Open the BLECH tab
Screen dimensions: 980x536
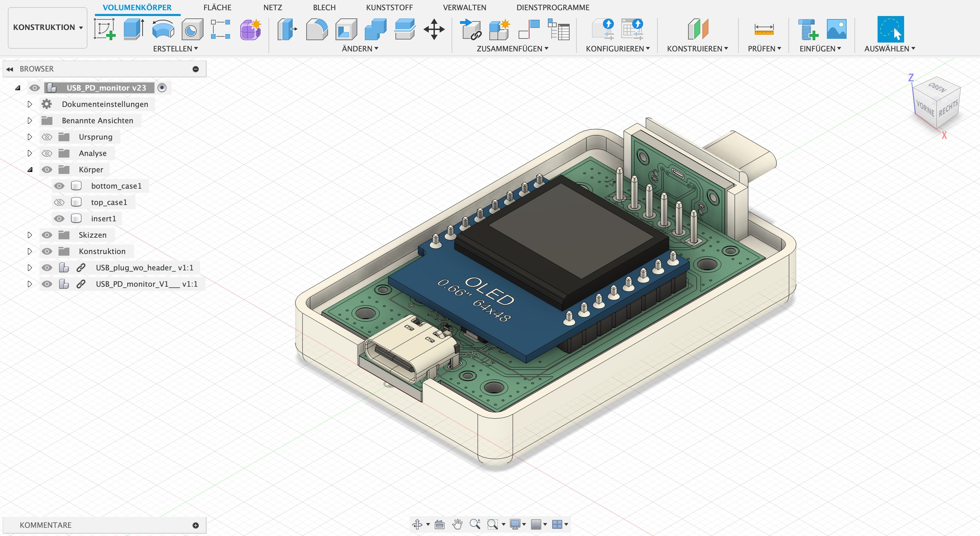tap(324, 7)
